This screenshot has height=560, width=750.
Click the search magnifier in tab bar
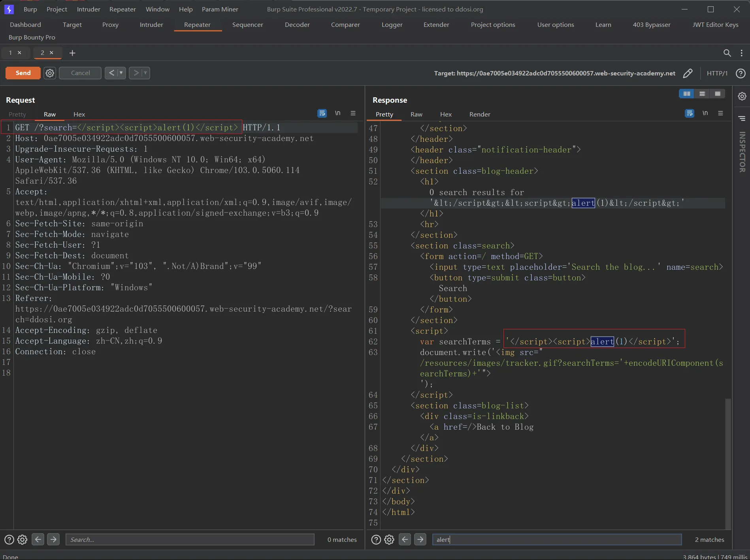[727, 53]
